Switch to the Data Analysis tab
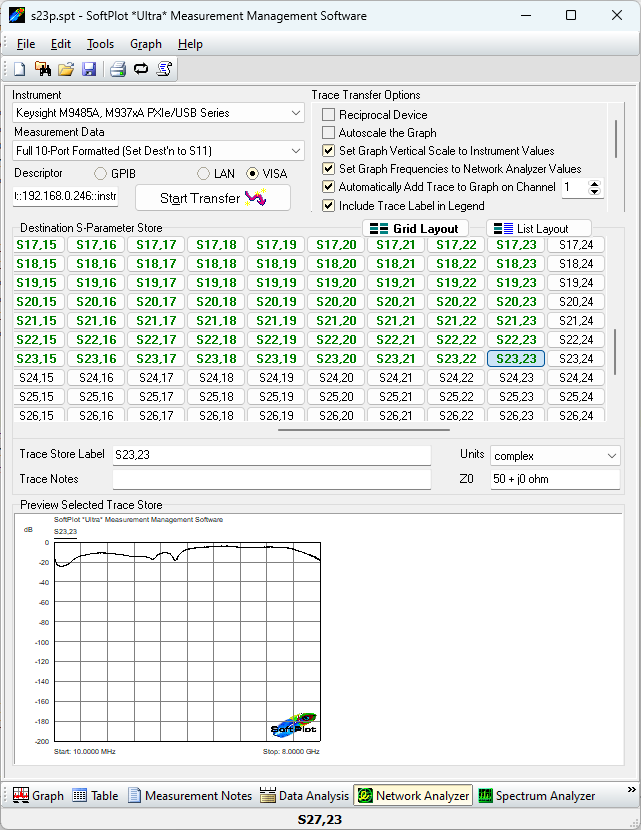 [305, 796]
